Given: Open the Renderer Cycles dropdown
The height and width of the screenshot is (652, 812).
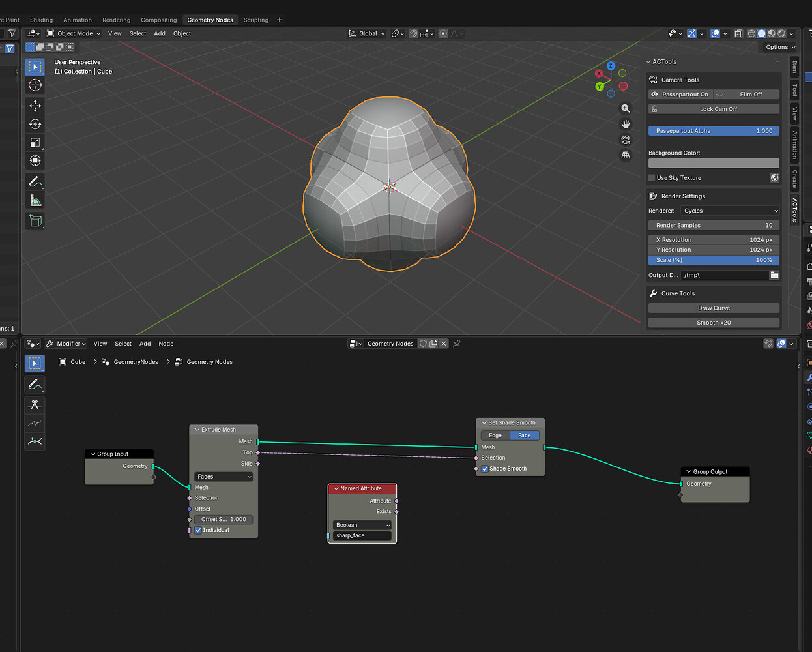Looking at the screenshot, I should pos(730,211).
